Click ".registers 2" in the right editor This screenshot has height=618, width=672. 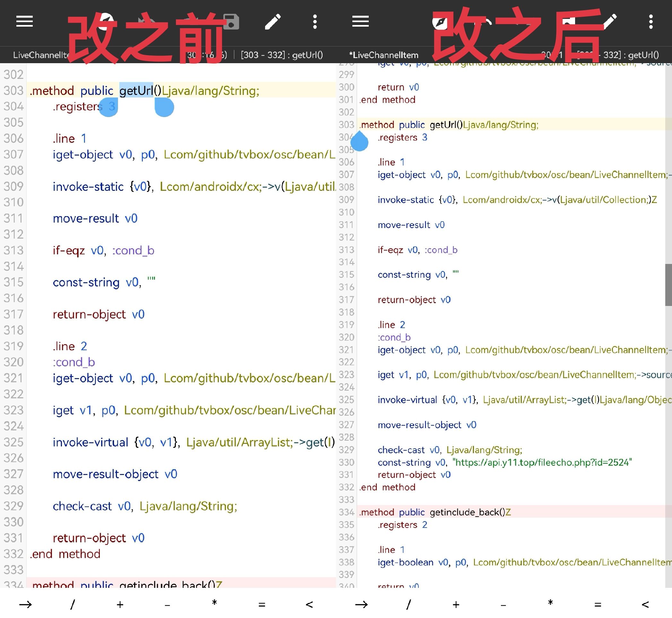point(403,525)
